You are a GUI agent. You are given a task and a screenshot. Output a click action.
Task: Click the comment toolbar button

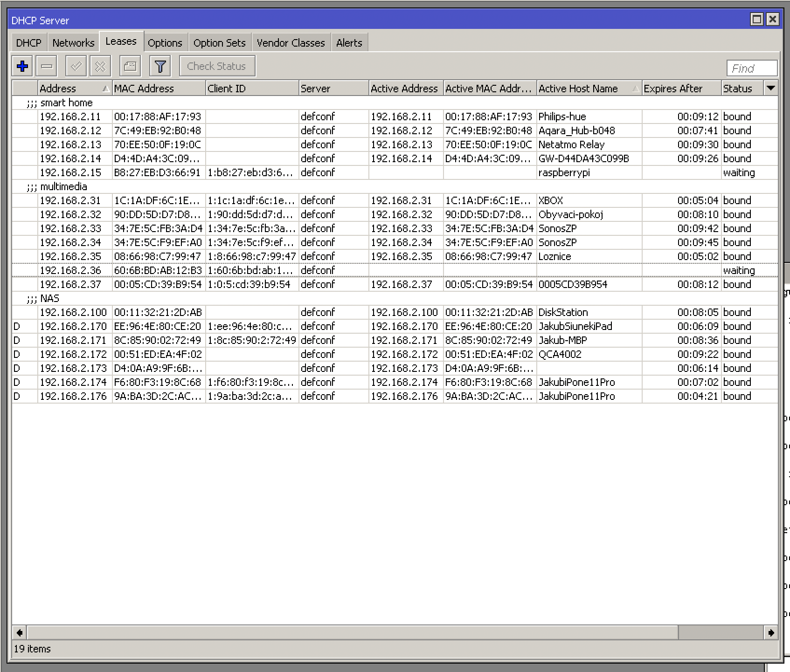130,66
